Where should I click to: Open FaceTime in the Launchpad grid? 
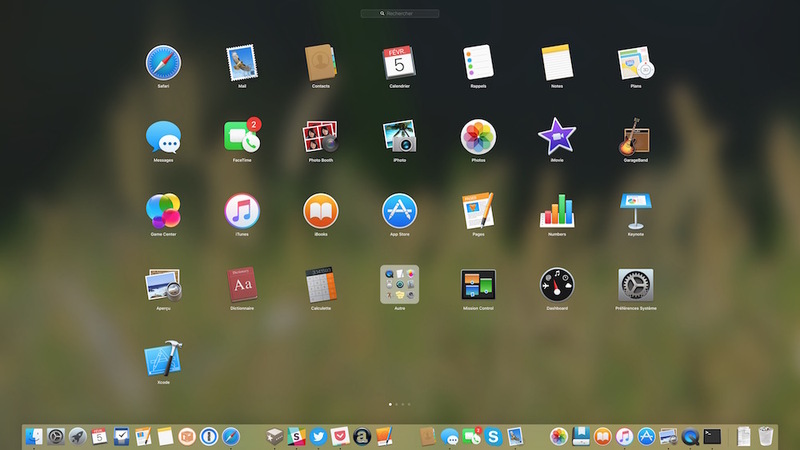(242, 136)
